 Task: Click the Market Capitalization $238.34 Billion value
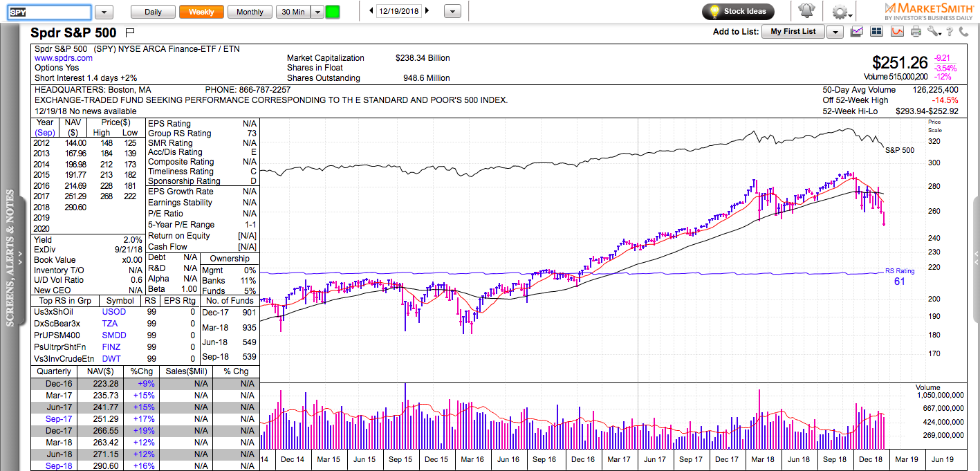(422, 58)
